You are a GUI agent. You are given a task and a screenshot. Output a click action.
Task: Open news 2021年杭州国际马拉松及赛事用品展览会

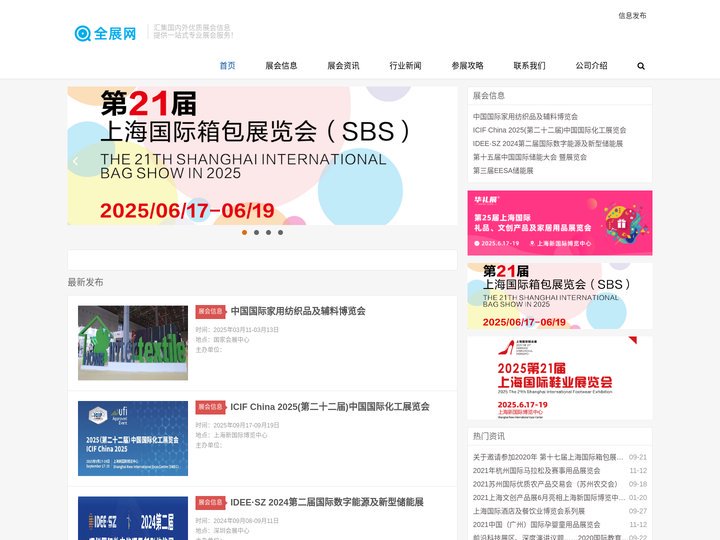click(x=536, y=471)
